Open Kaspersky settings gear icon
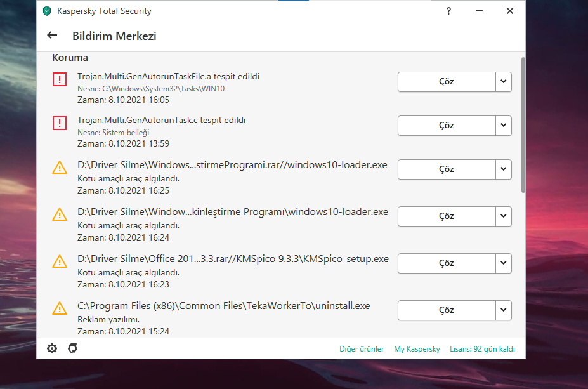588x389 pixels. [52, 348]
